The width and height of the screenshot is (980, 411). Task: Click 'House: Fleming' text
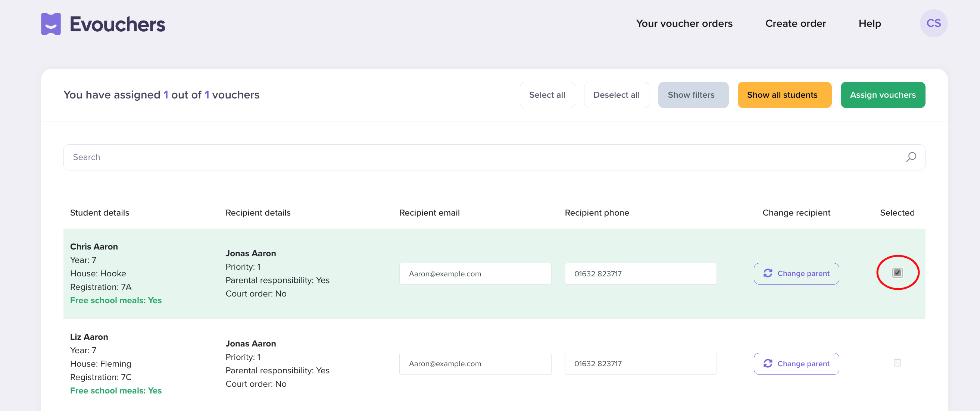[x=100, y=364]
